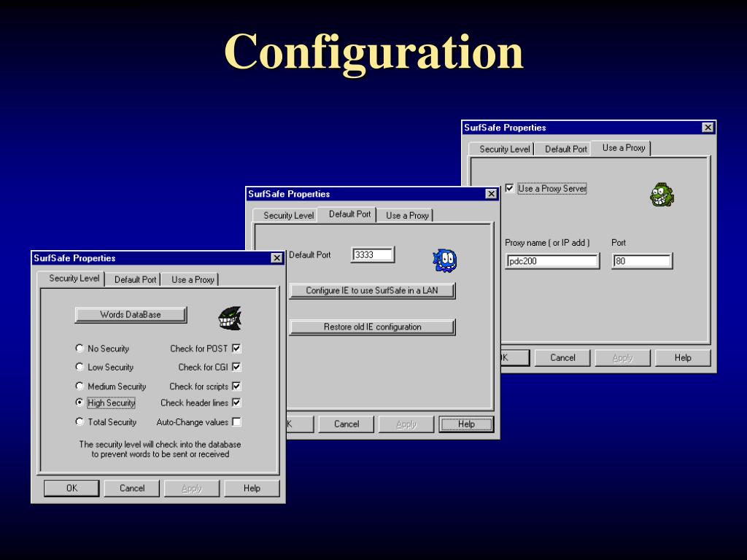Toggle the Use a Proxy Server checkbox
The width and height of the screenshot is (747, 560).
click(x=509, y=188)
